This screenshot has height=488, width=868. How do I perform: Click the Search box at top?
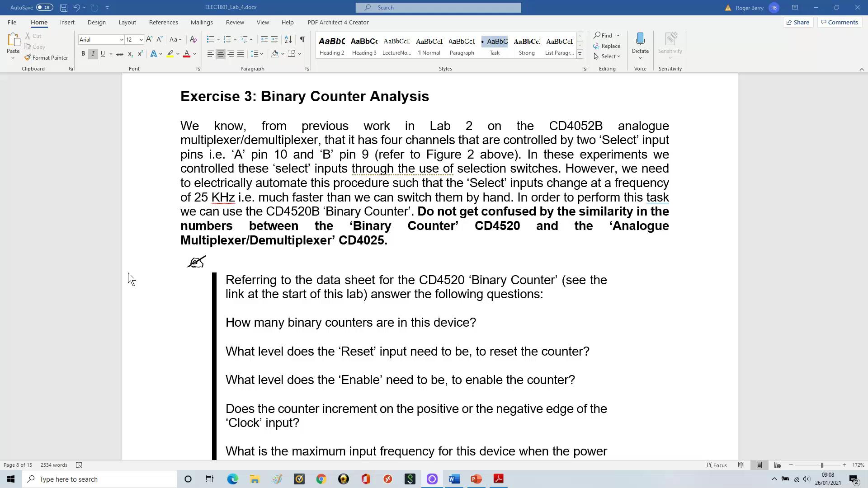(x=438, y=7)
